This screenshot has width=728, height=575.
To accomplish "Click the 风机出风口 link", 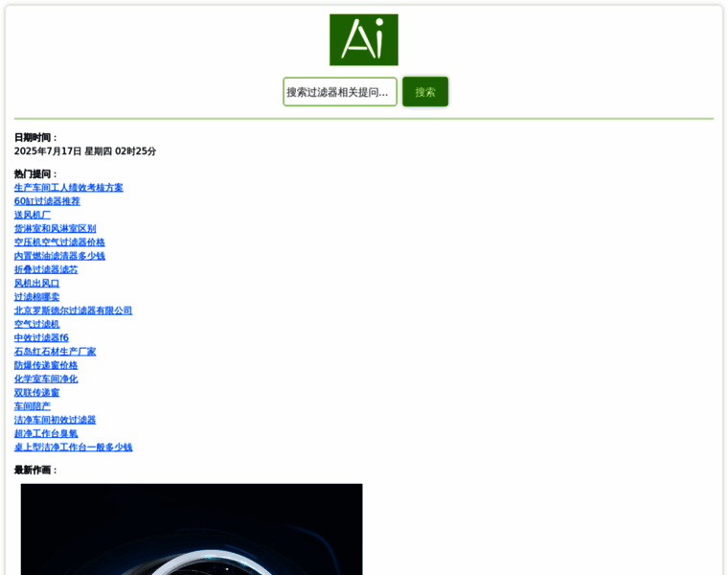I will [x=36, y=284].
